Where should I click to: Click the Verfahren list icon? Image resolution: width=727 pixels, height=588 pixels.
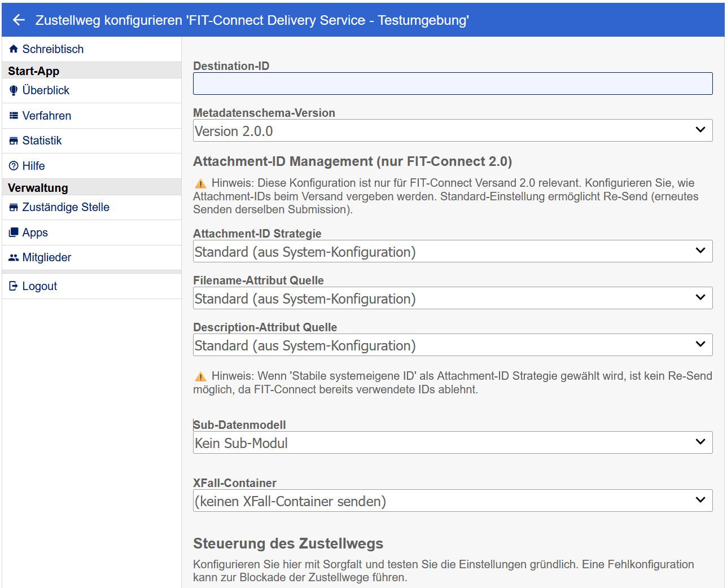tap(14, 116)
